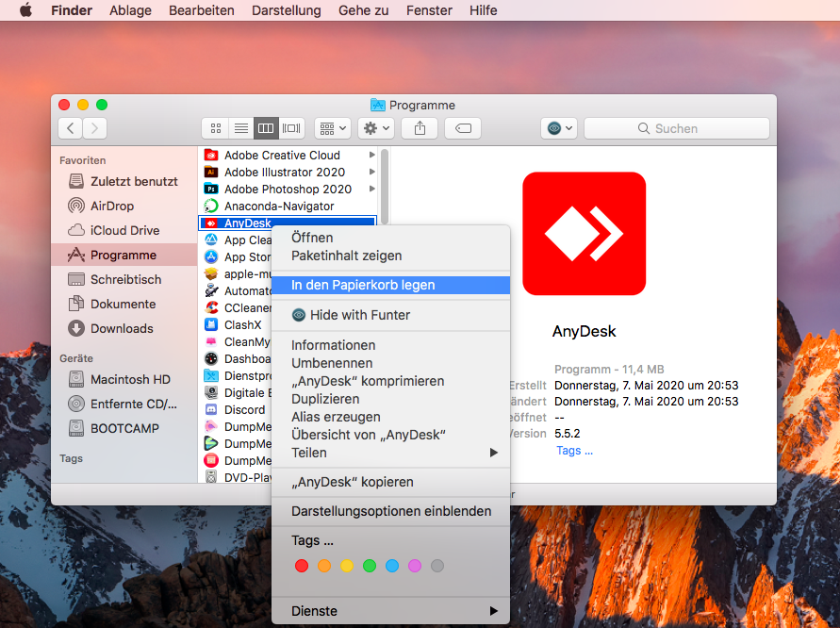Expand Adobe Photoshop 2020 folder arrow
The width and height of the screenshot is (840, 628).
pos(371,189)
